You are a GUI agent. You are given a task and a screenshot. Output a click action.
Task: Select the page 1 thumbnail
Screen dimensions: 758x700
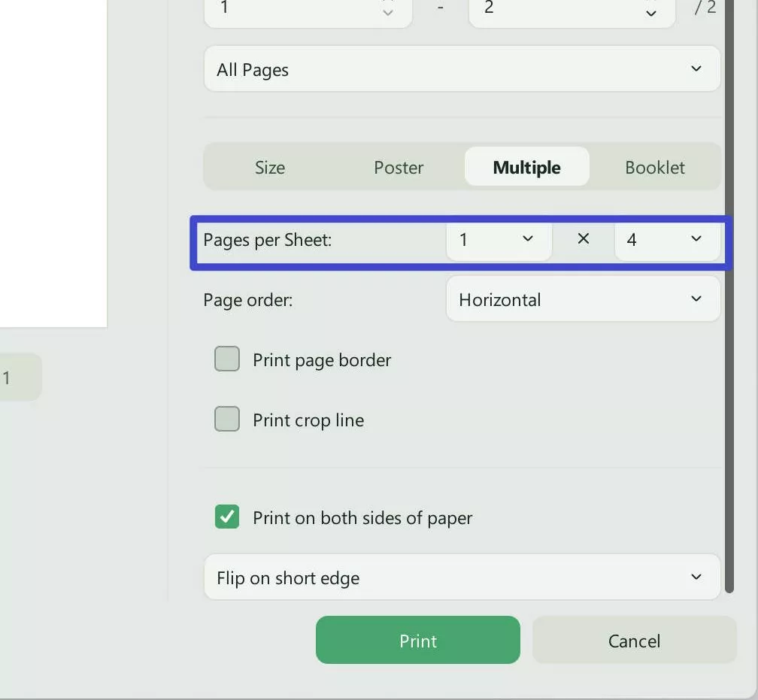click(17, 376)
